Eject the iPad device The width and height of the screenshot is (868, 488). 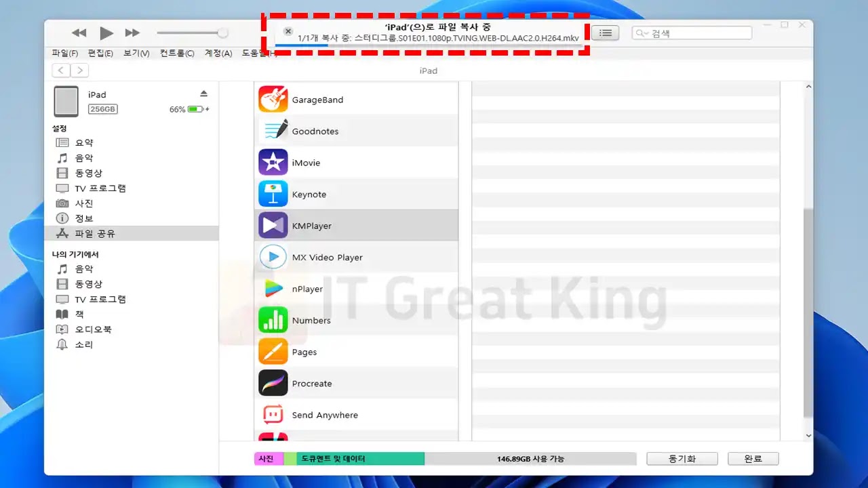click(x=203, y=94)
